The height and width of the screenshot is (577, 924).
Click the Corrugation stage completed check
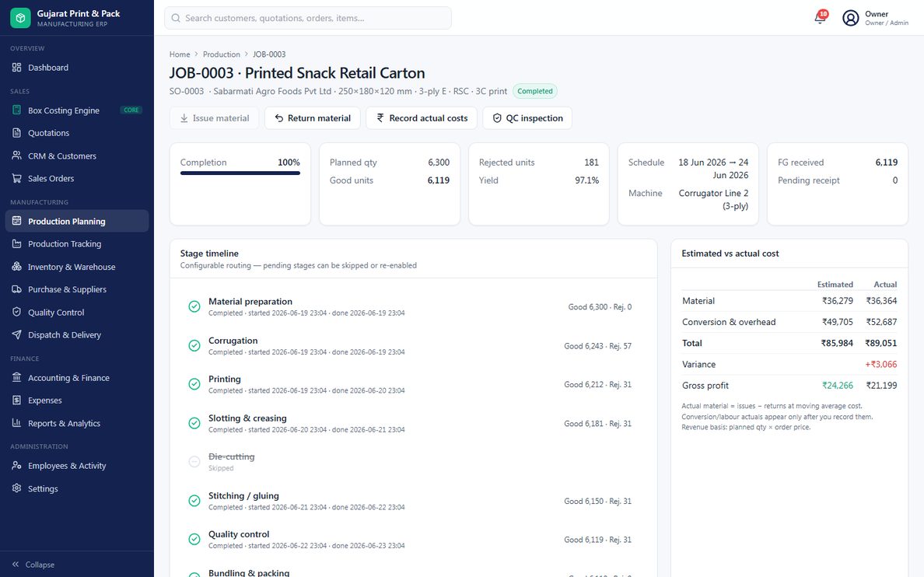pyautogui.click(x=194, y=345)
